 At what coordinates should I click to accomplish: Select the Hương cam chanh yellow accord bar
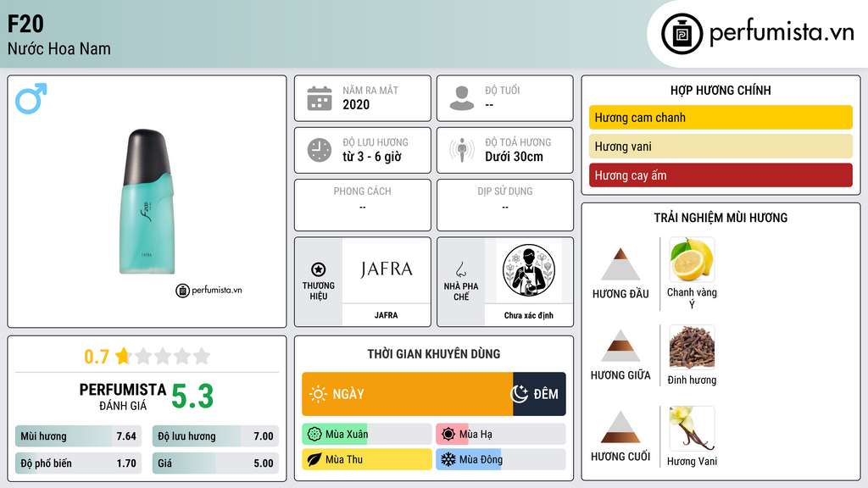[721, 117]
